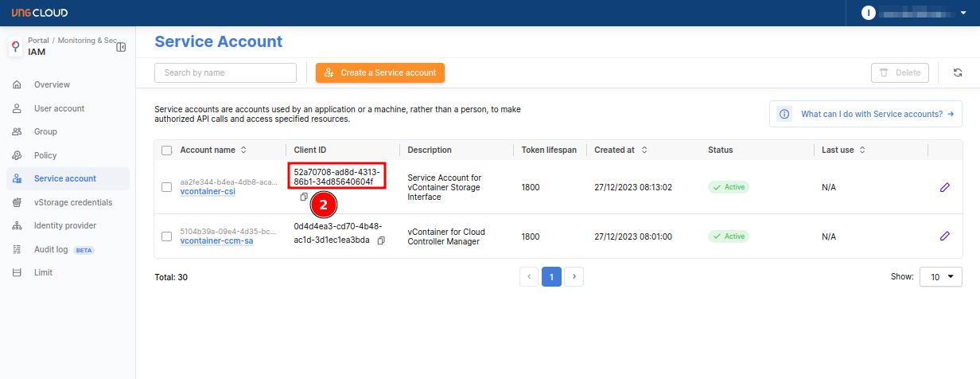Open the Show rows-per-page dropdown
This screenshot has height=379, width=980.
[940, 276]
